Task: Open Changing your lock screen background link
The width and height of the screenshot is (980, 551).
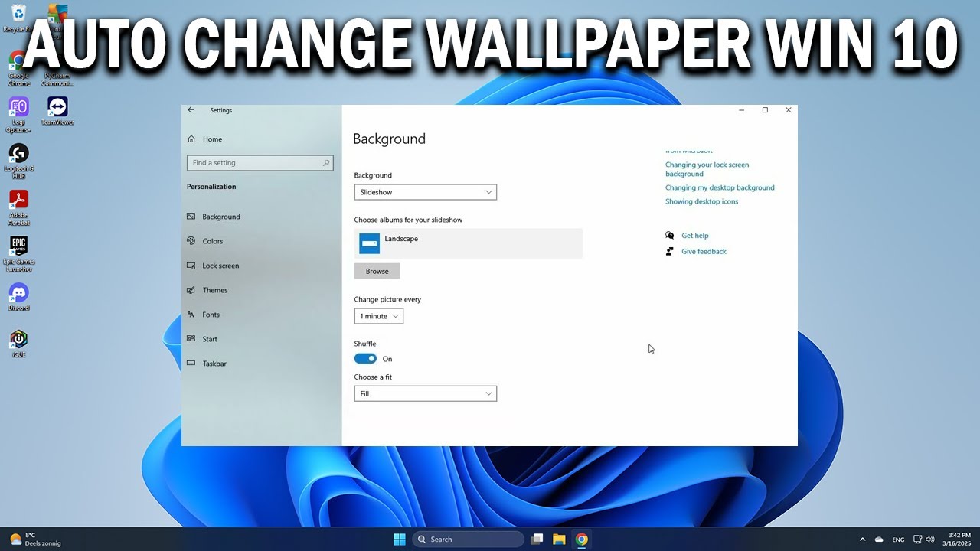Action: tap(707, 169)
